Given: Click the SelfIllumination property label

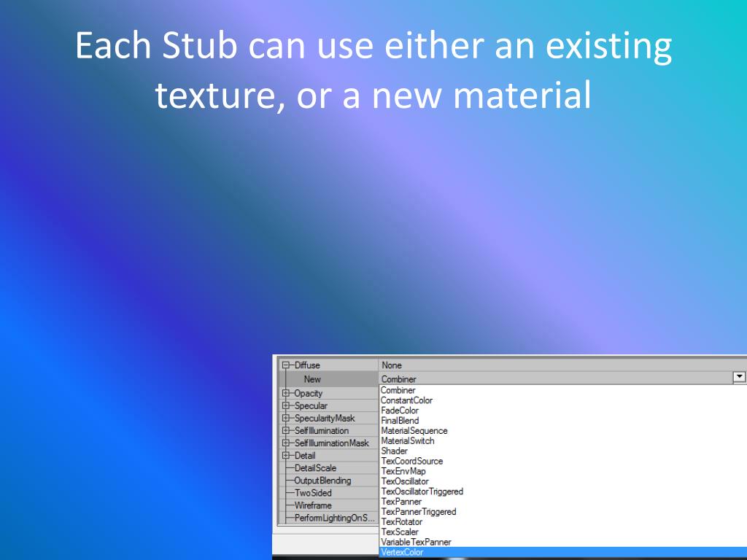Looking at the screenshot, I should [321, 430].
